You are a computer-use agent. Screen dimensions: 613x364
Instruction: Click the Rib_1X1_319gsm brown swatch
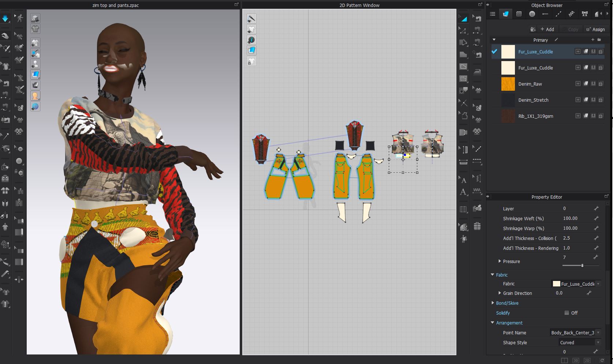(x=508, y=116)
